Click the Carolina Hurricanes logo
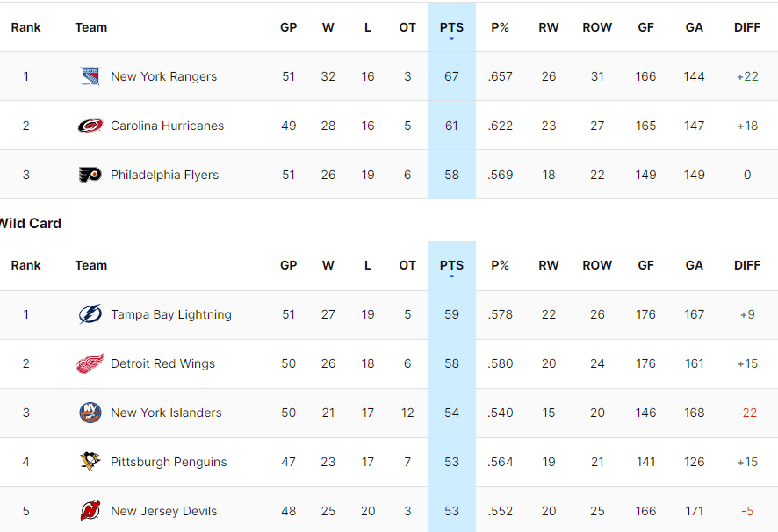778x532 pixels. click(x=90, y=126)
